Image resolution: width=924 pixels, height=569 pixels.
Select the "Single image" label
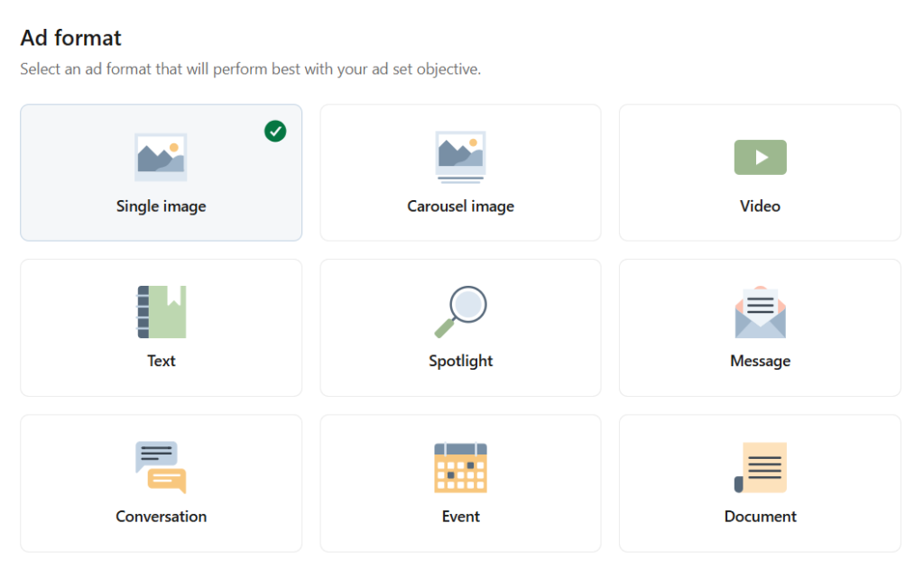point(161,206)
